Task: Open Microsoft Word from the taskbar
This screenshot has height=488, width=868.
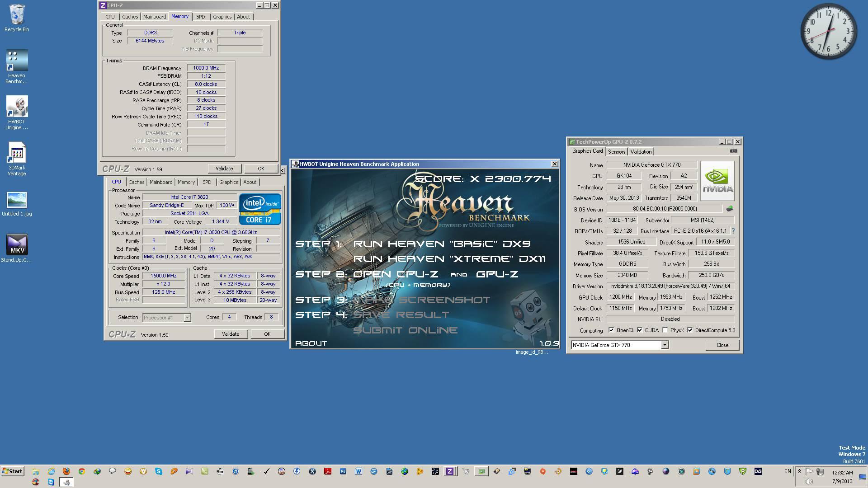Action: coord(359,471)
